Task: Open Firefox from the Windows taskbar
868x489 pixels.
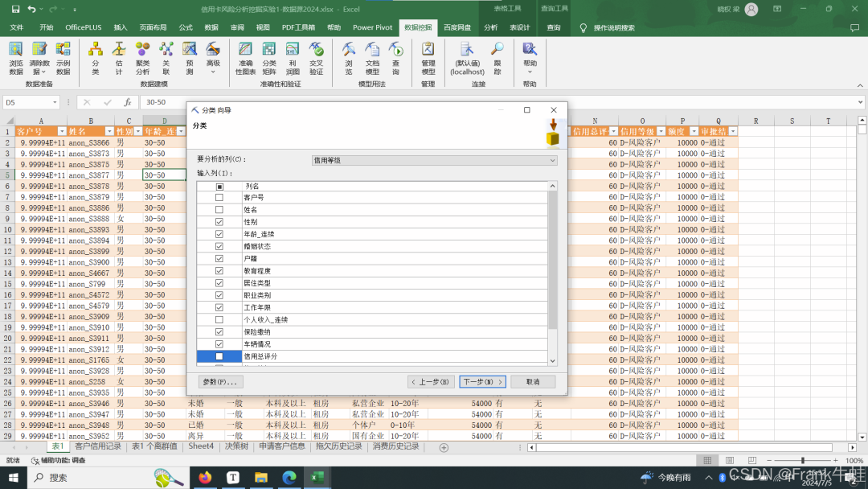Action: pyautogui.click(x=205, y=478)
